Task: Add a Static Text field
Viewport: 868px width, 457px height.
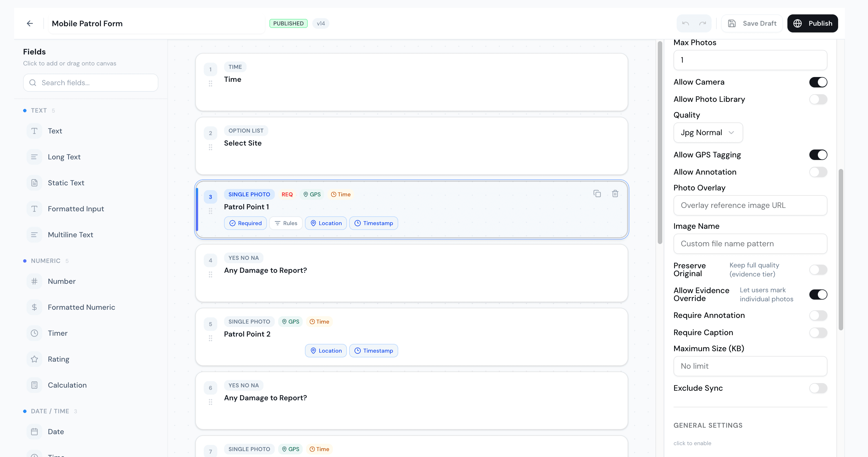Action: pos(90,183)
